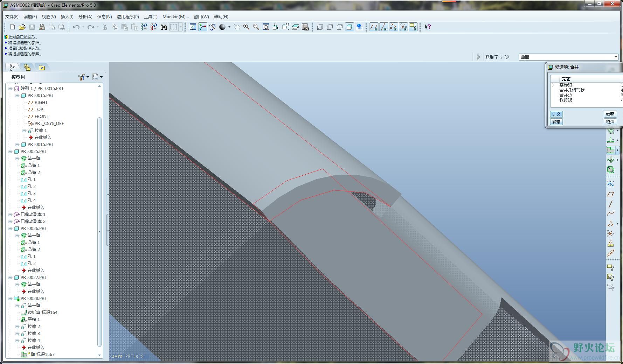The image size is (623, 364).
Task: Select the datum axis tool in right toolbar
Action: point(611,204)
